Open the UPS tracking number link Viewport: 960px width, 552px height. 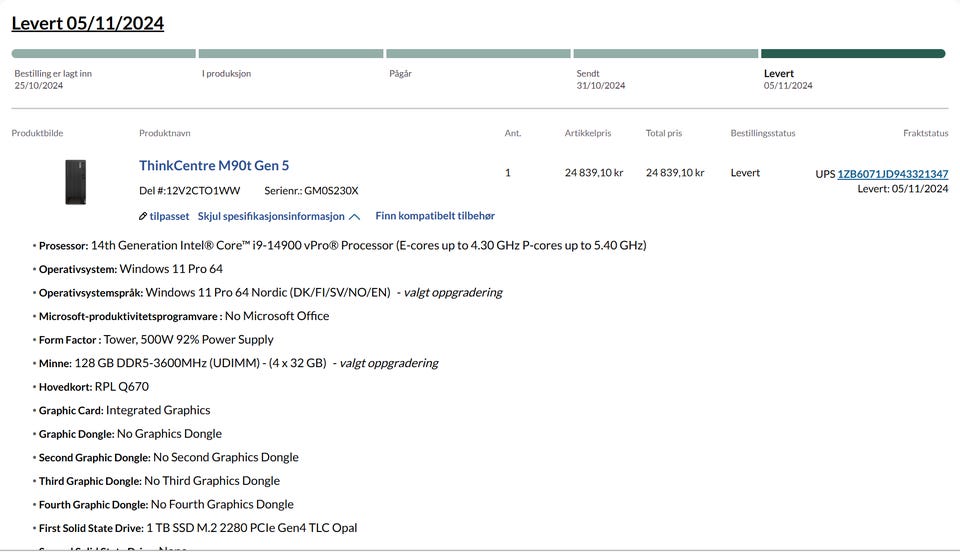pos(892,174)
